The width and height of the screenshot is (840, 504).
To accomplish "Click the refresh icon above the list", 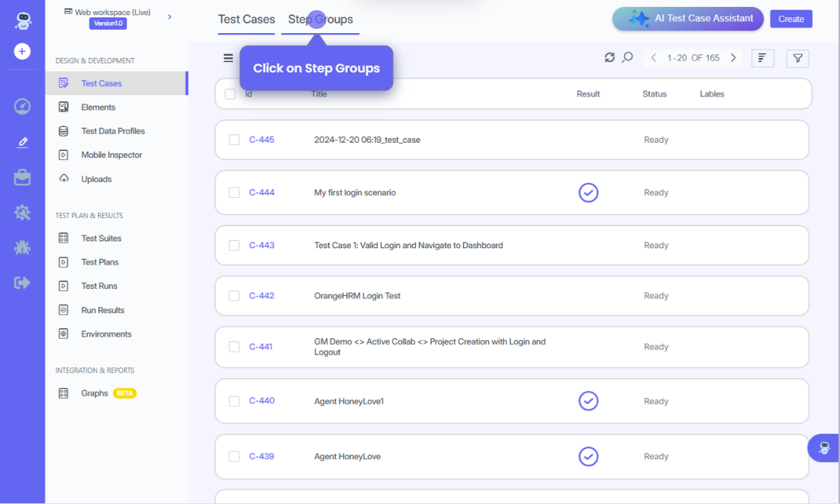I will point(609,58).
